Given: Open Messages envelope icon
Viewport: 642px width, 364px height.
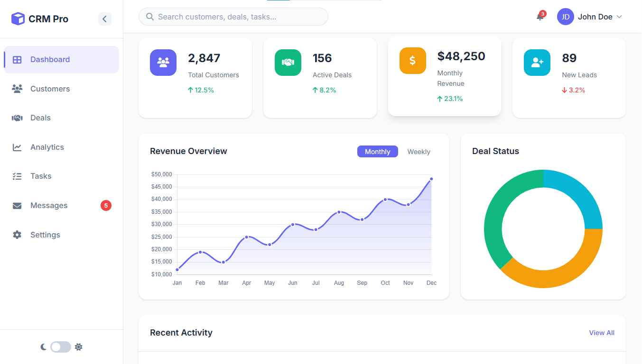Looking at the screenshot, I should tap(17, 205).
